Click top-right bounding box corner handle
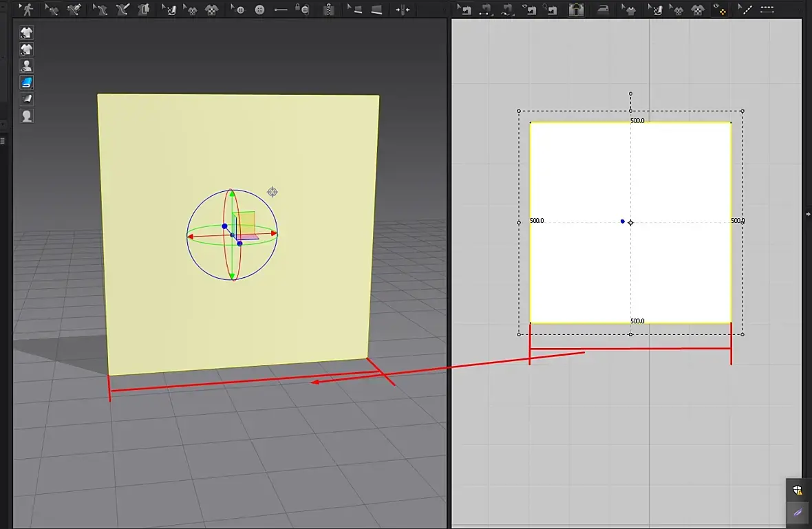This screenshot has width=812, height=529. pyautogui.click(x=742, y=111)
